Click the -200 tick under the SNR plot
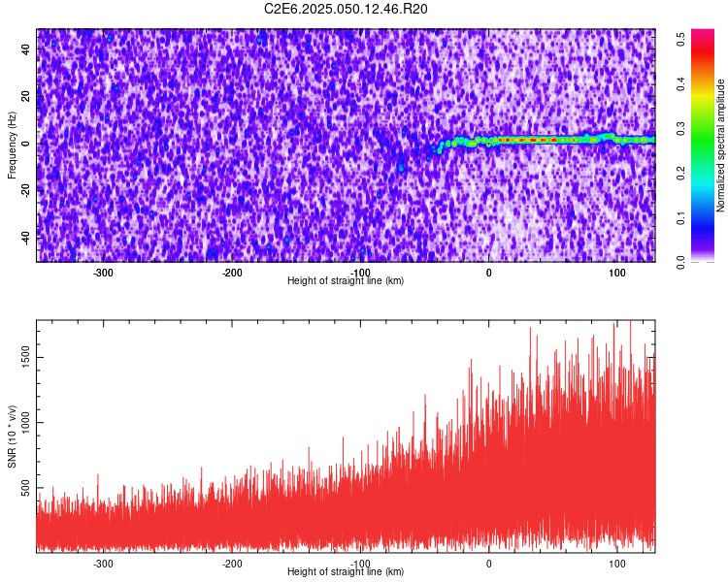Viewport: 728px width, 582px height. pyautogui.click(x=232, y=564)
